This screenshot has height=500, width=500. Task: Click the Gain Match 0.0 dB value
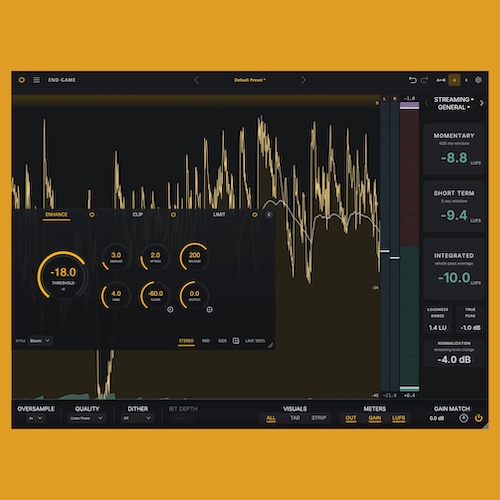437,418
